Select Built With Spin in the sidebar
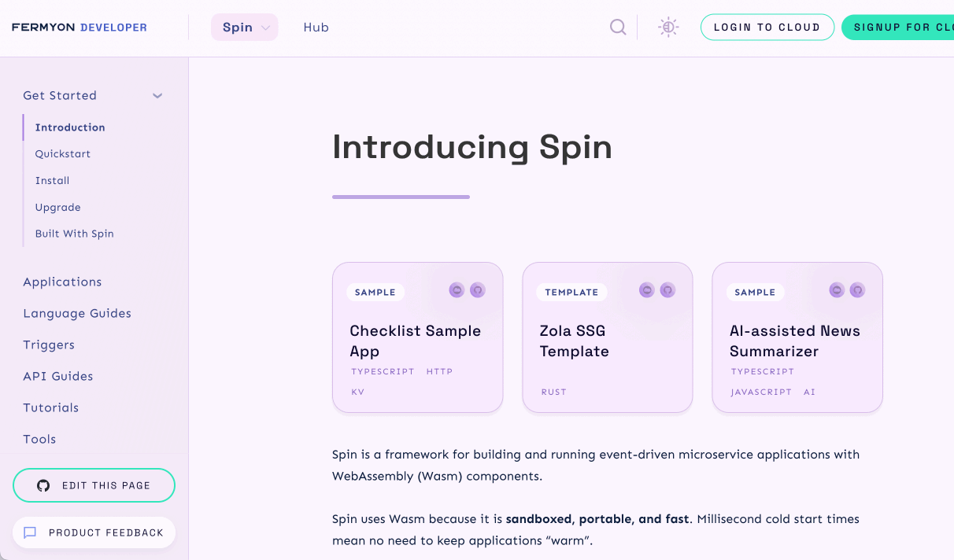 click(74, 233)
